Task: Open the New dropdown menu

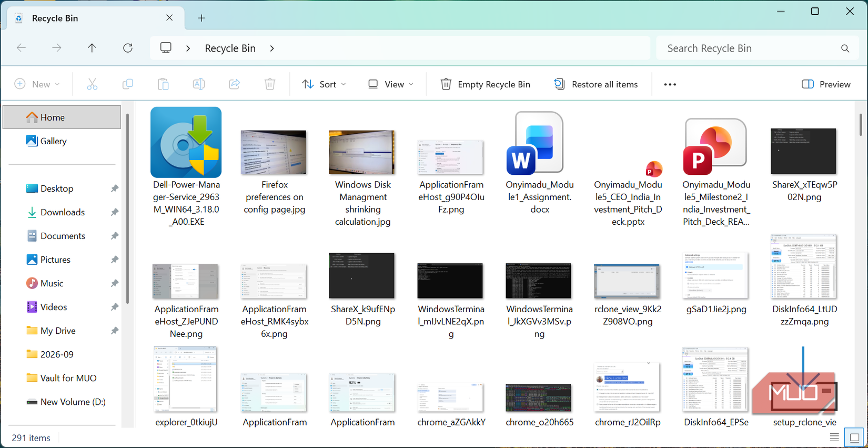Action: coord(37,84)
